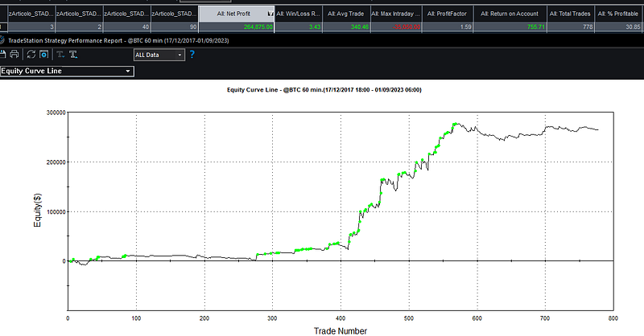Click the All: % Profitable column header

pos(618,14)
